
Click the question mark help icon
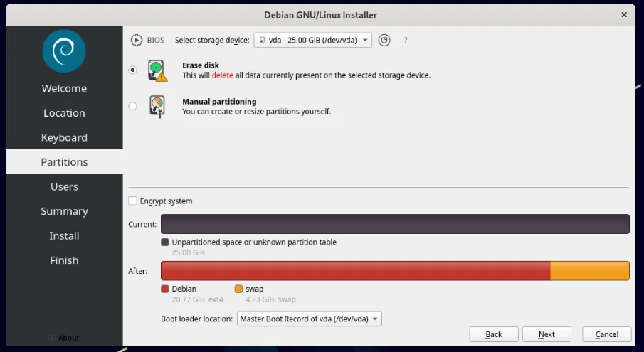406,41
